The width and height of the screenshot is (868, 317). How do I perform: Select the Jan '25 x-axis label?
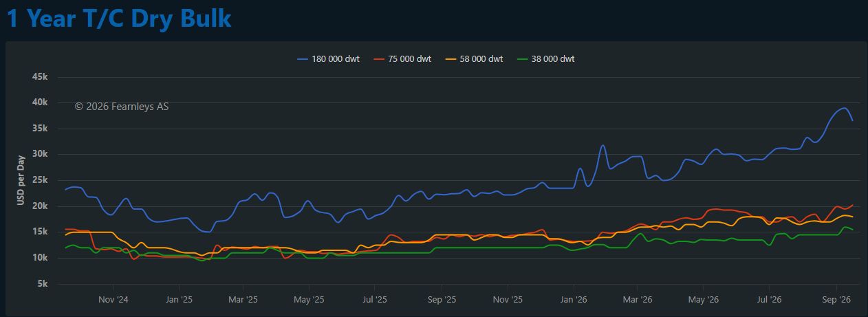point(180,300)
